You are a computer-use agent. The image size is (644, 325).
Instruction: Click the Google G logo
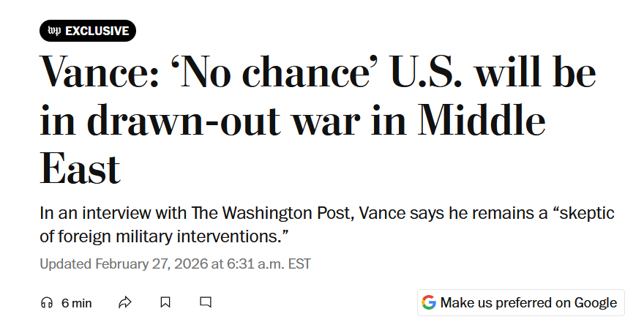[429, 302]
